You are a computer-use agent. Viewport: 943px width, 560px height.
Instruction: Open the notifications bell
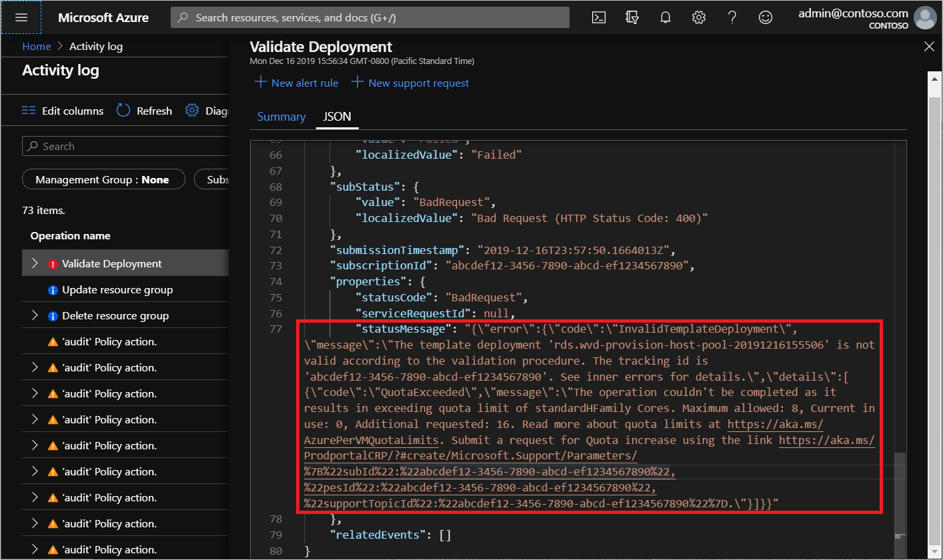coord(665,17)
